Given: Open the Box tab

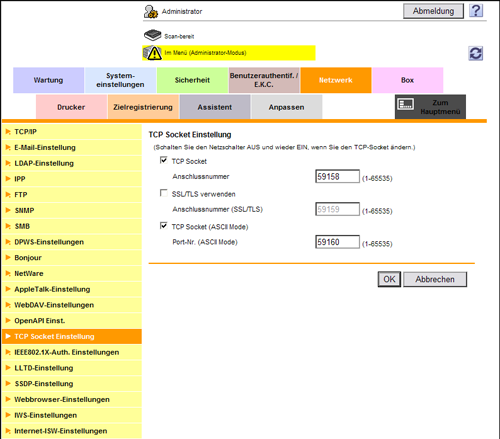Looking at the screenshot, I should point(407,80).
